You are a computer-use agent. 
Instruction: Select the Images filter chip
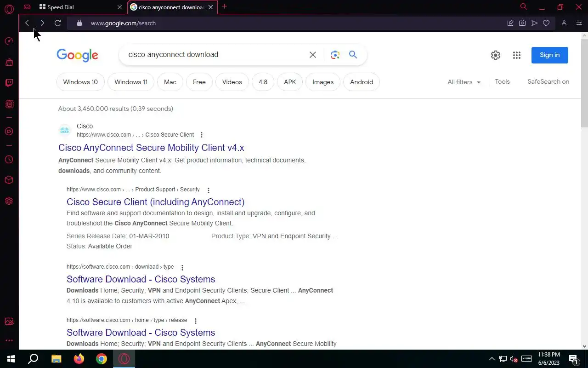pyautogui.click(x=323, y=82)
